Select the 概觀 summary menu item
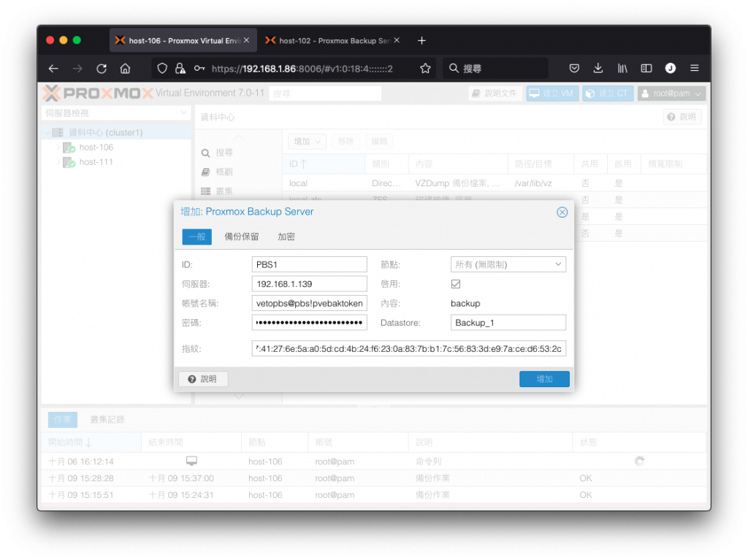The height and width of the screenshot is (560, 748). 217,172
